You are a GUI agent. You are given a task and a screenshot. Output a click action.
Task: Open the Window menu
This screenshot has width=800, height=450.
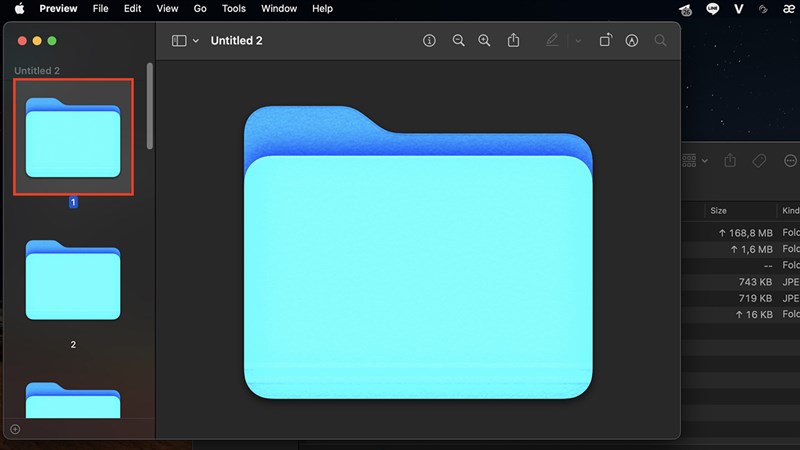click(x=279, y=9)
